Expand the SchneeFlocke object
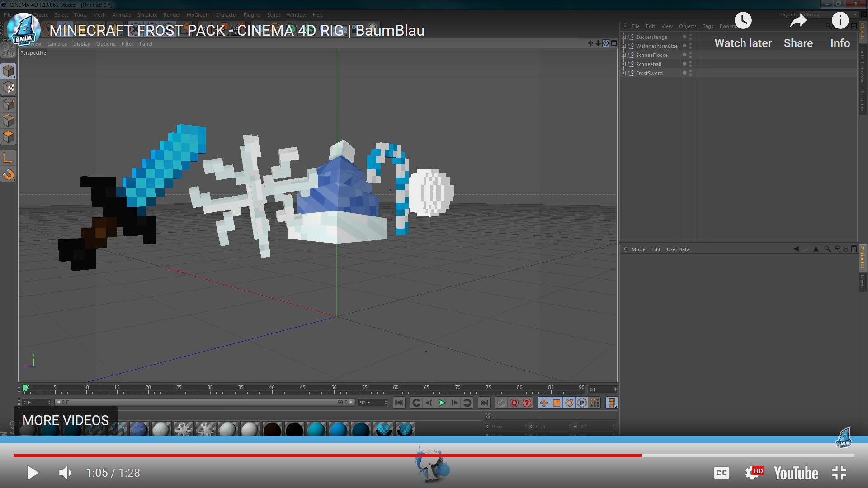The width and height of the screenshot is (868, 488). pos(624,55)
